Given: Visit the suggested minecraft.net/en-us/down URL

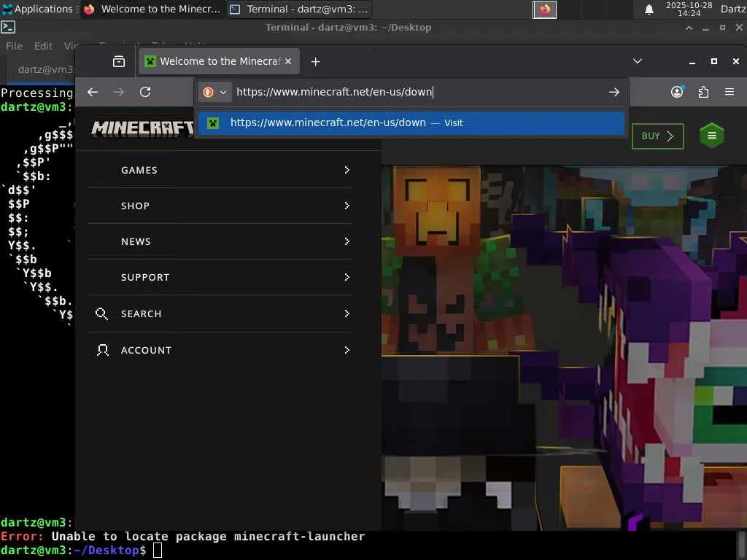Looking at the screenshot, I should [x=411, y=122].
